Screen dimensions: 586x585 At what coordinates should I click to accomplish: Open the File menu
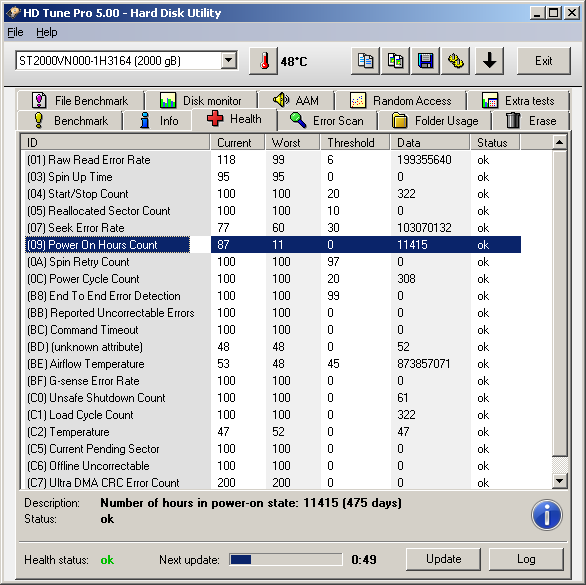15,33
